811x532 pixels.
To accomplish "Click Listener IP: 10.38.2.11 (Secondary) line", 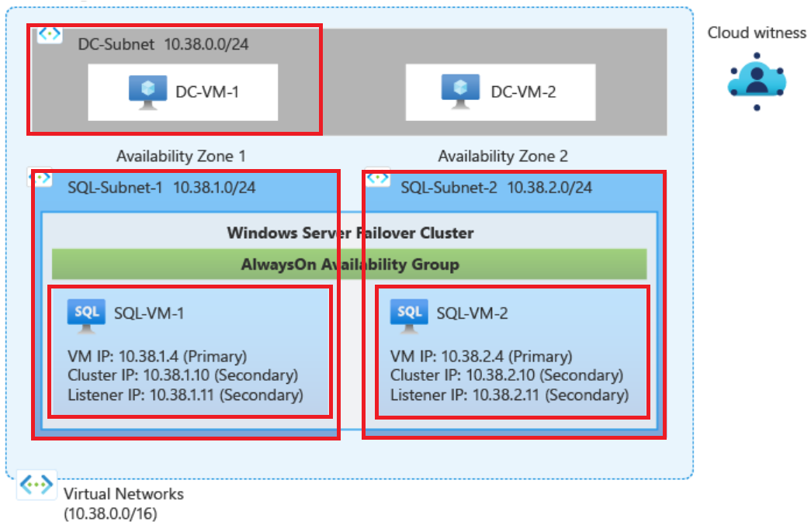I will (x=509, y=395).
